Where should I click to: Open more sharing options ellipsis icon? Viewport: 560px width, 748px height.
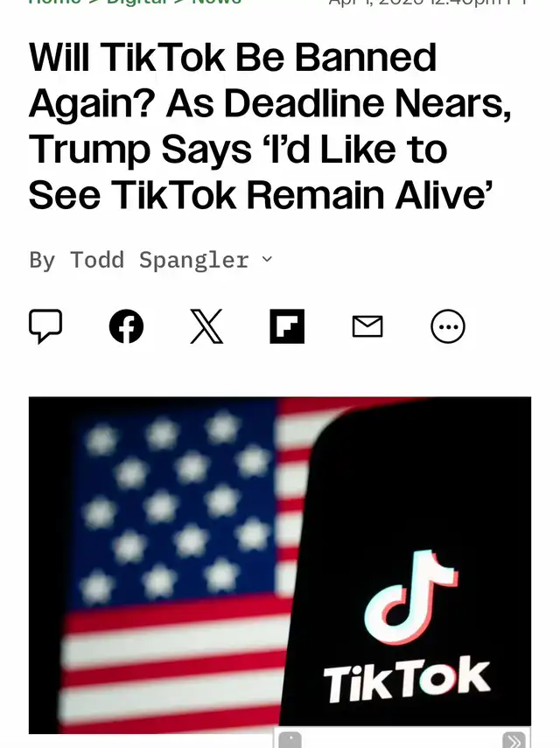tap(448, 326)
